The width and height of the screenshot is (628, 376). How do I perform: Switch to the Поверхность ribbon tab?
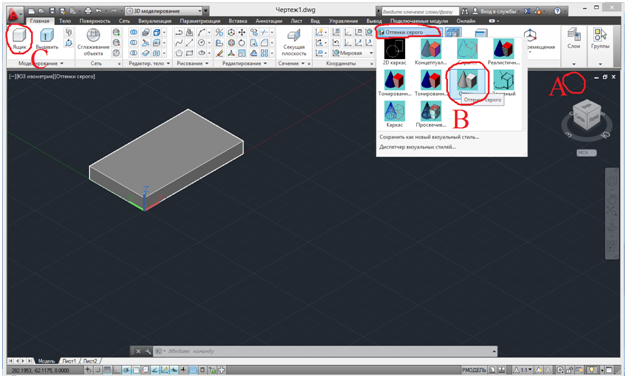point(95,21)
